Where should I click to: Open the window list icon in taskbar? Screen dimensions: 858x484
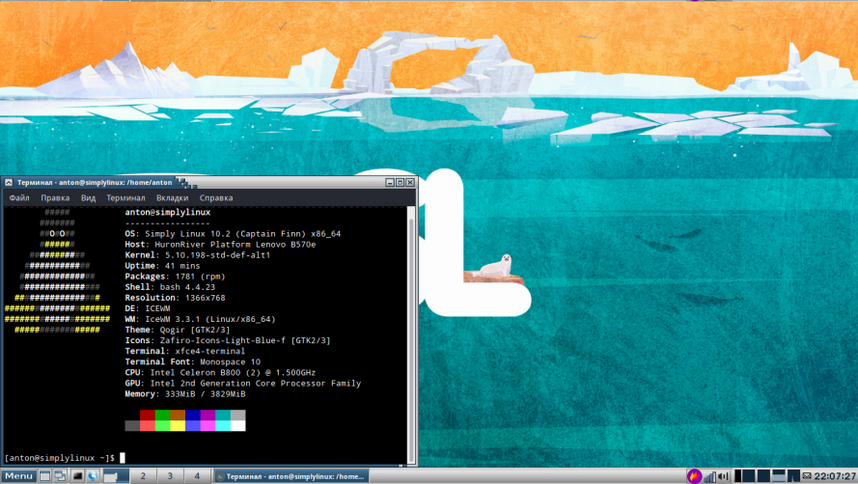coord(60,476)
